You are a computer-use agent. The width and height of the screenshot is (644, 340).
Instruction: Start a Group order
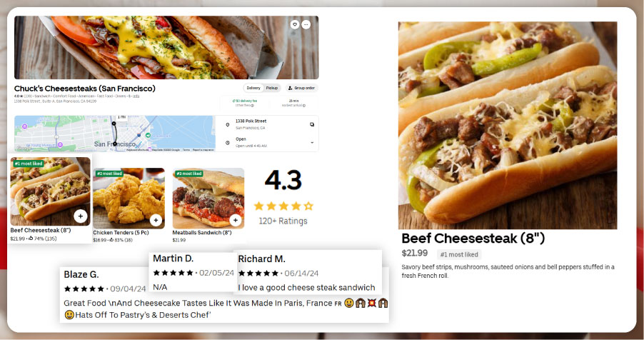[x=301, y=88]
